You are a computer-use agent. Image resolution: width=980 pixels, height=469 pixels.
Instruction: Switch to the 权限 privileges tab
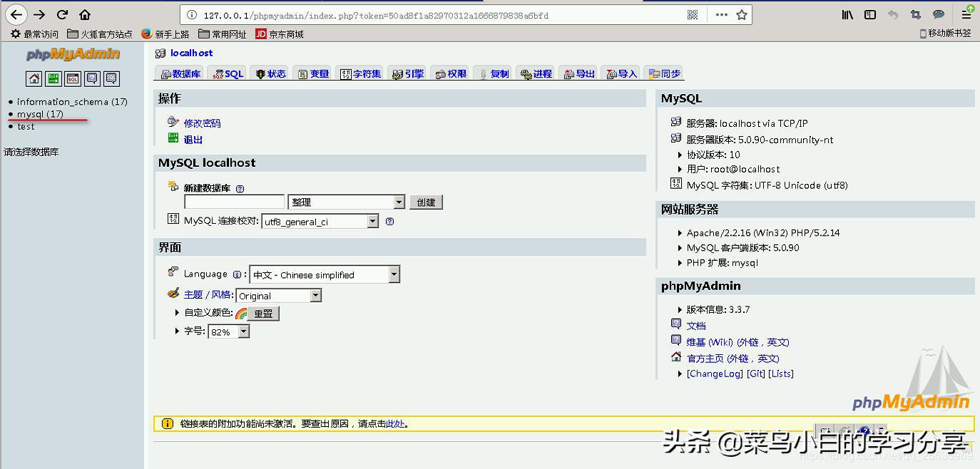click(x=451, y=73)
